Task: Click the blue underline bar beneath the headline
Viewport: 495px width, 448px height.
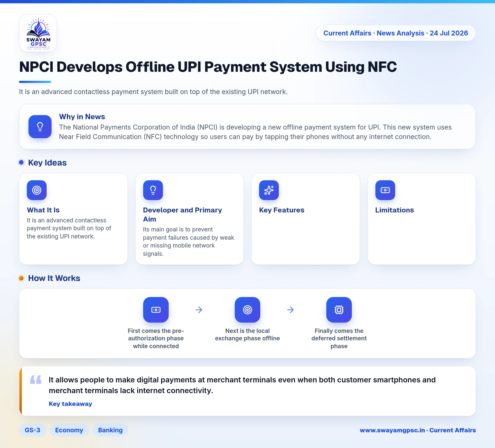Action: click(35, 82)
